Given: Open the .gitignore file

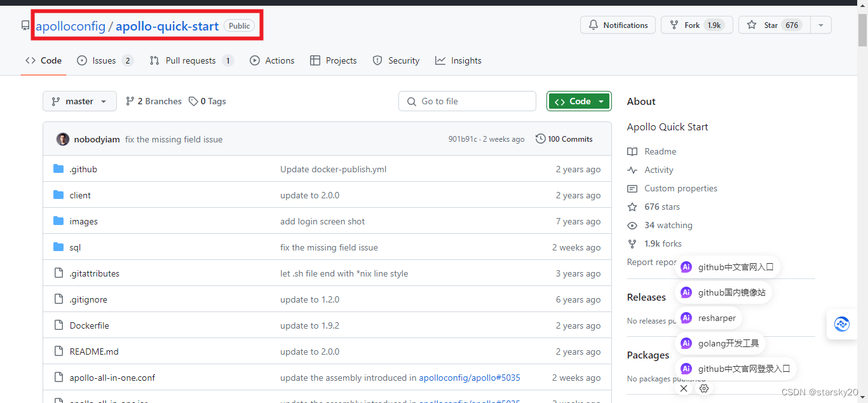Looking at the screenshot, I should click(x=88, y=299).
